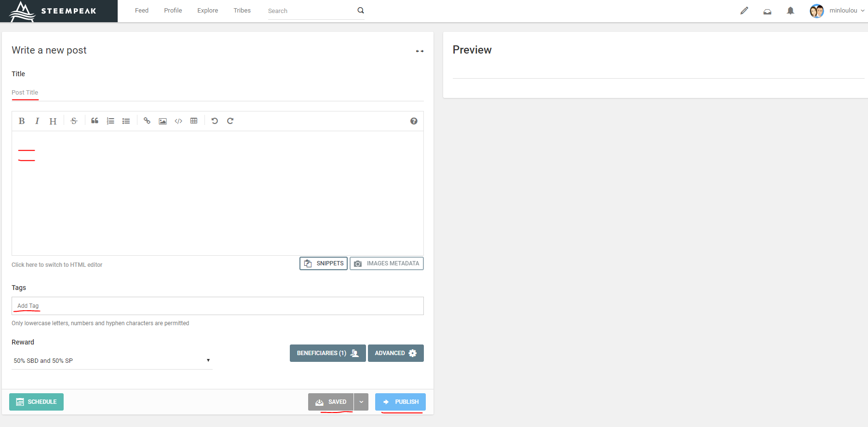
Task: Switch to the HTML editor
Action: 57,265
